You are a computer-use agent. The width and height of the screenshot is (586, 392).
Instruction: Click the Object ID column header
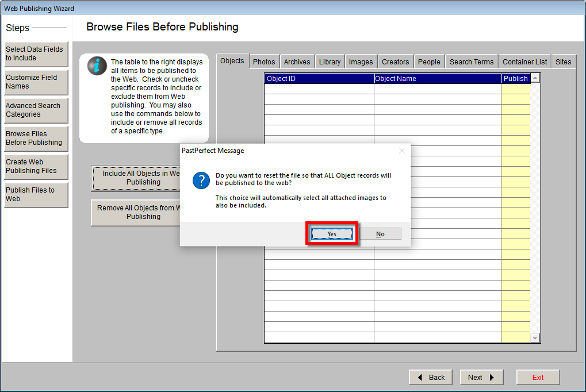point(319,79)
